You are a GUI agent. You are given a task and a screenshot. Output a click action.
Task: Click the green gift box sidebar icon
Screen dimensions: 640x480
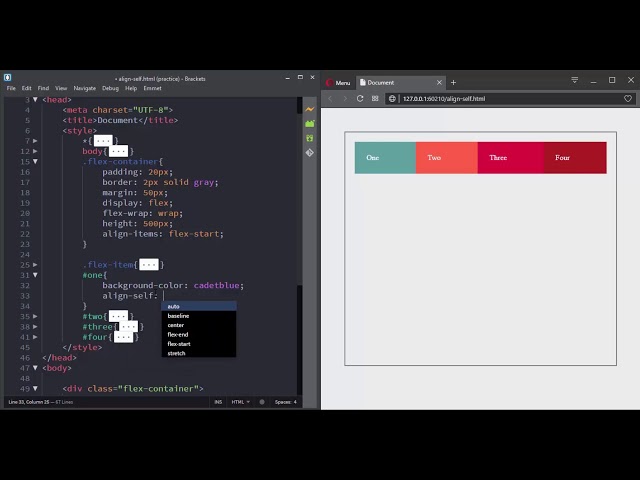click(x=310, y=138)
